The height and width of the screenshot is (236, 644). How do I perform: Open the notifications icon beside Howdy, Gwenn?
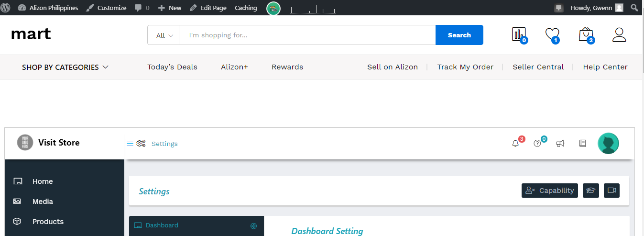(x=558, y=8)
